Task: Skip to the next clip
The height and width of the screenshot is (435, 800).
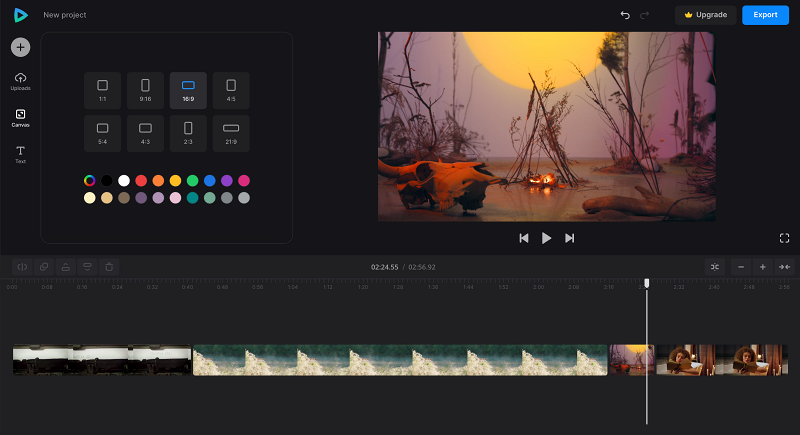Action: tap(569, 238)
